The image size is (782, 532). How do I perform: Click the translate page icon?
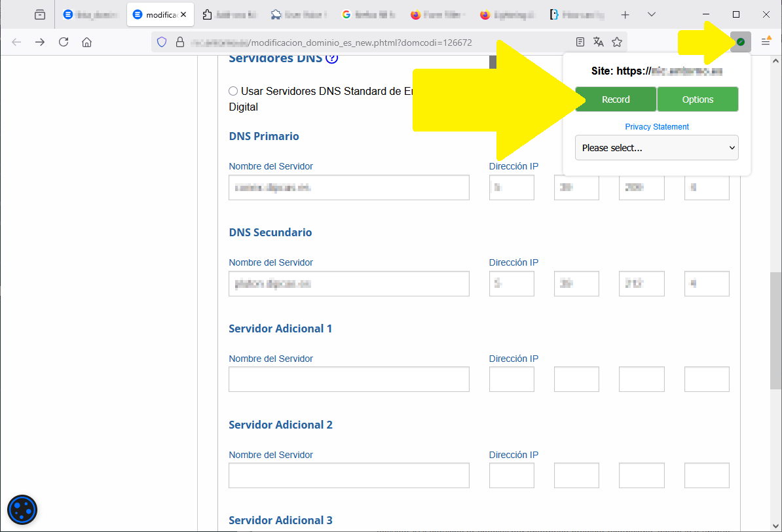tap(598, 42)
